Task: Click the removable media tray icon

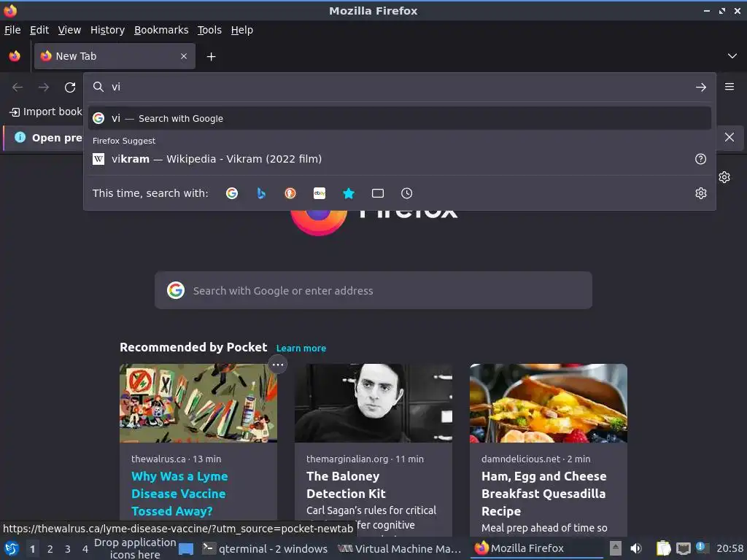Action: pos(616,548)
